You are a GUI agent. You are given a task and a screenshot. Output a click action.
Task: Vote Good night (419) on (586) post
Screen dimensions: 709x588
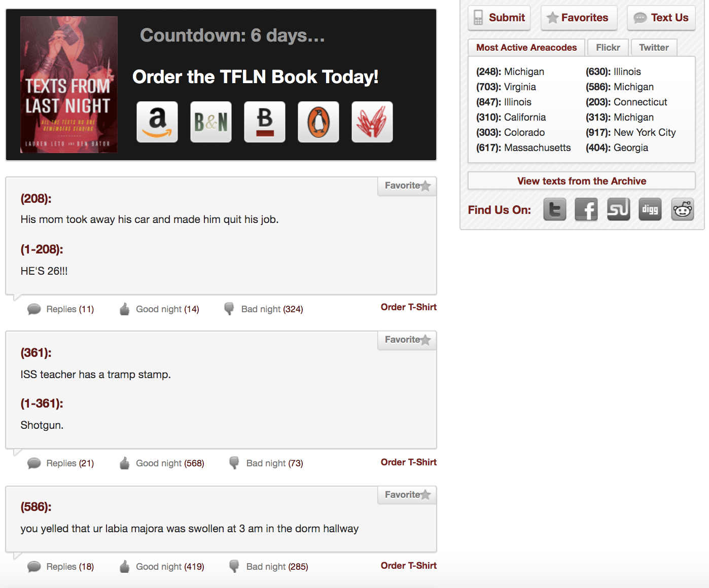click(x=162, y=567)
